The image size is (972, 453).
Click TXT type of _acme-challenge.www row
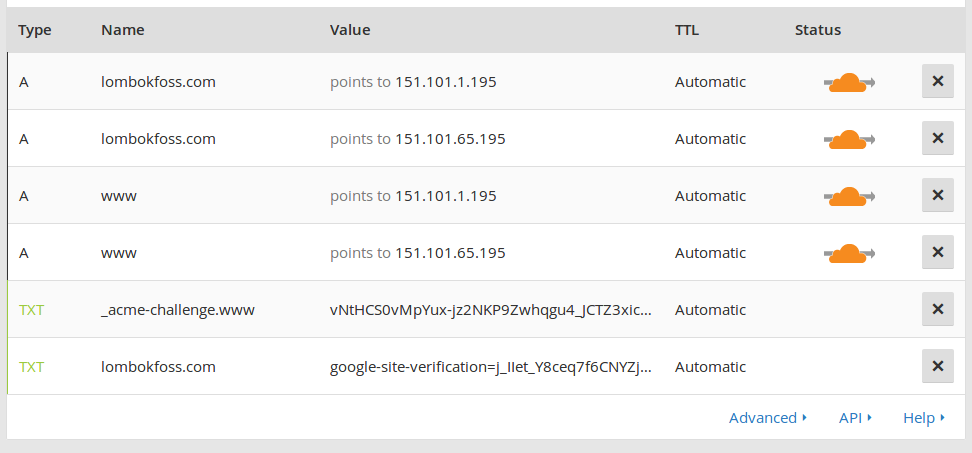pos(32,310)
